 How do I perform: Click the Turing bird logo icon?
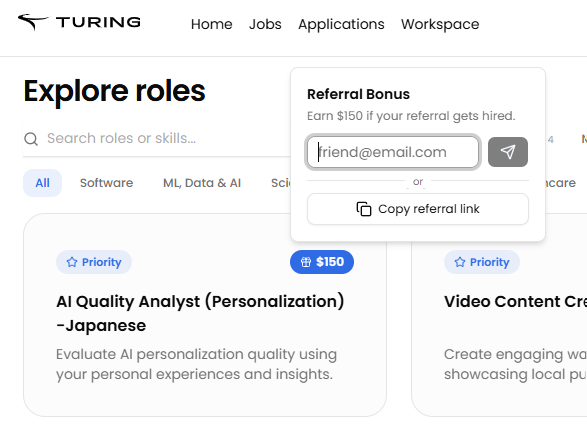tap(33, 22)
